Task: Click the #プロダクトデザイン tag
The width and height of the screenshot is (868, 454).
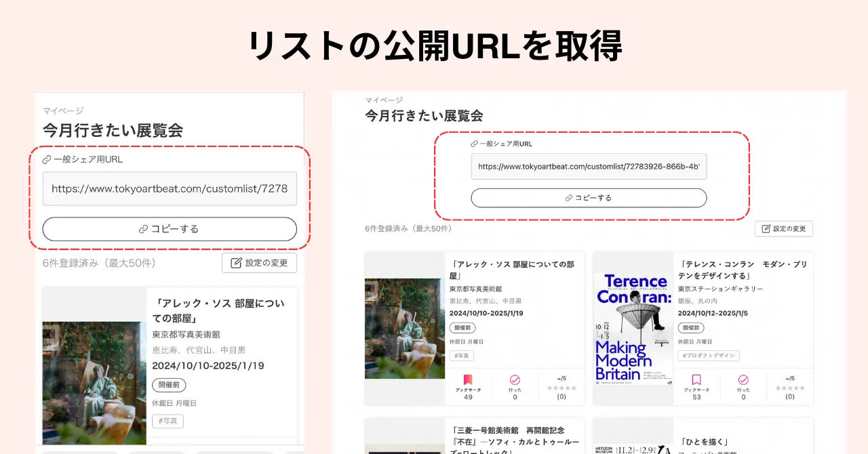Action: [709, 355]
